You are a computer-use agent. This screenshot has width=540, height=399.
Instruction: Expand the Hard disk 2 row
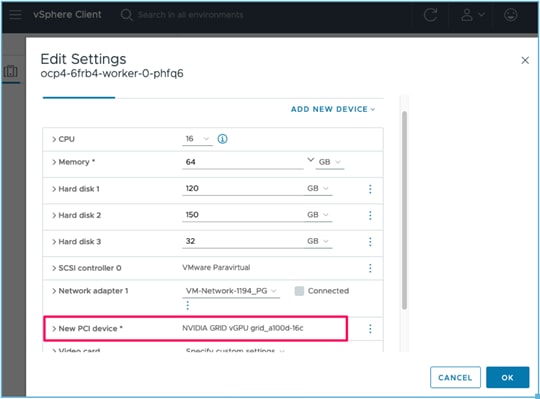coord(54,215)
